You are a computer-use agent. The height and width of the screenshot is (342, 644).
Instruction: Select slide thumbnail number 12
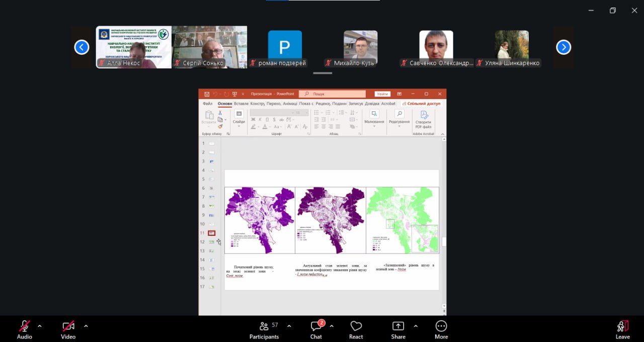point(212,242)
